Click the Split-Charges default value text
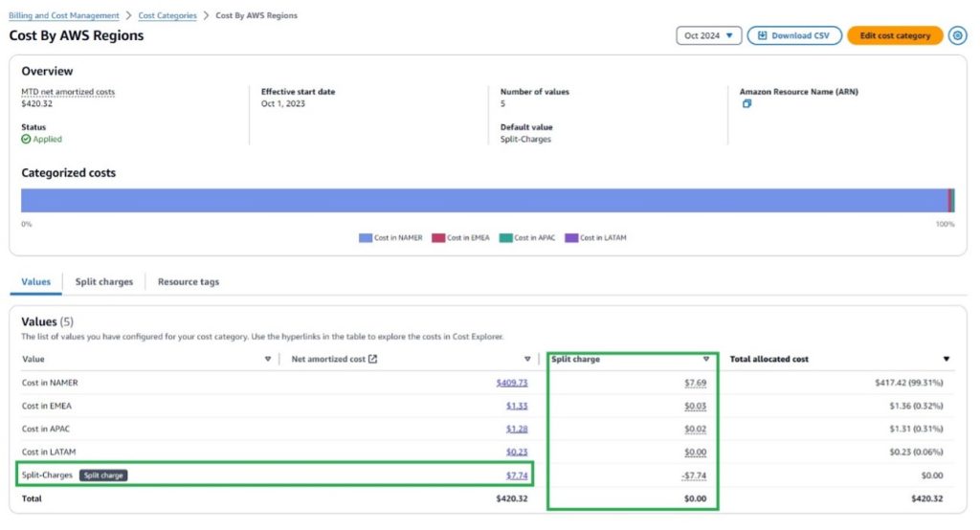The width and height of the screenshot is (980, 530). [x=525, y=140]
